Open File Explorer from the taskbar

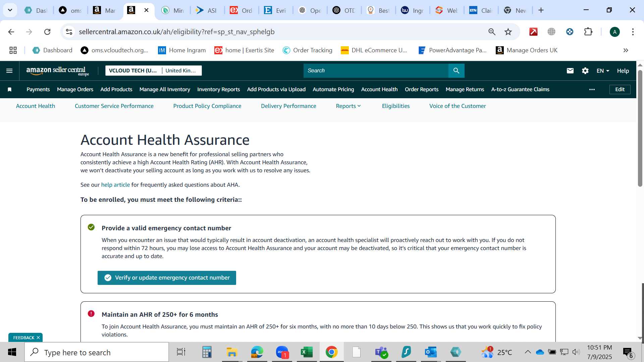click(x=232, y=352)
